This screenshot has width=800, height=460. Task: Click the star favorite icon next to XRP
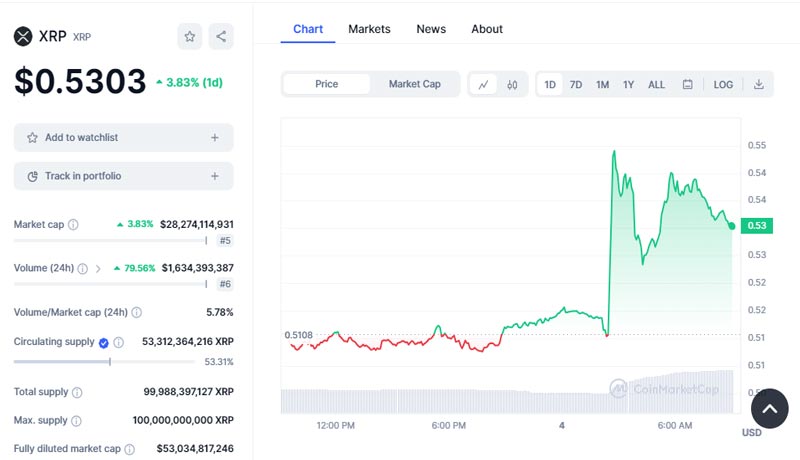tap(190, 36)
